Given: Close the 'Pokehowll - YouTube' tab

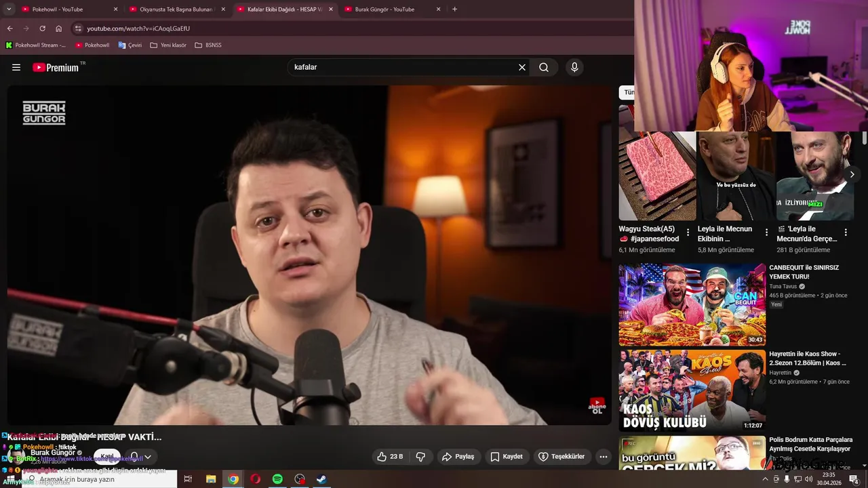Looking at the screenshot, I should pos(115,9).
